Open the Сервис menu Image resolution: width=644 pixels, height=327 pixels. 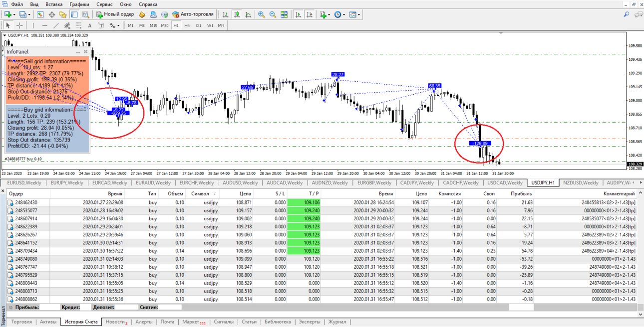(104, 4)
